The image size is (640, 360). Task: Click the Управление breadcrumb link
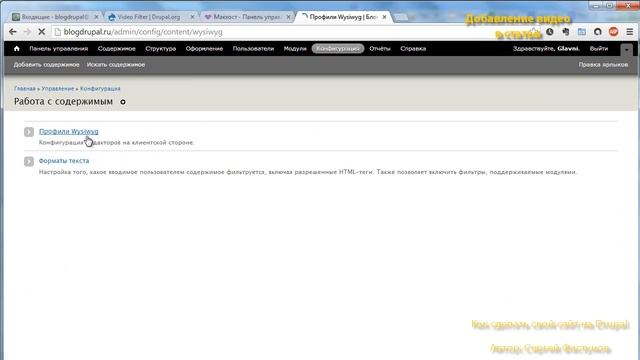point(58,89)
